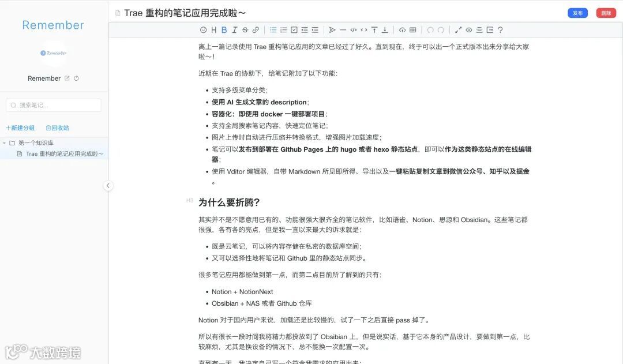Insert line after current block

tap(385, 30)
